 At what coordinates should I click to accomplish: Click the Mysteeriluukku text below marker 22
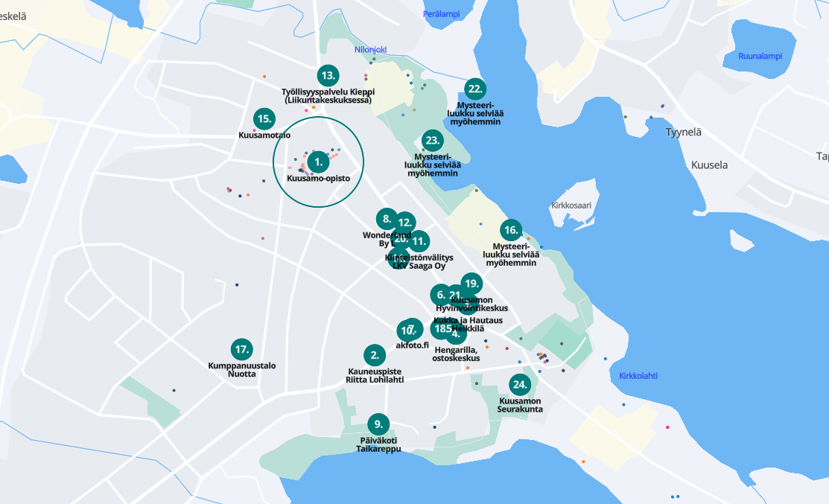pos(475,114)
